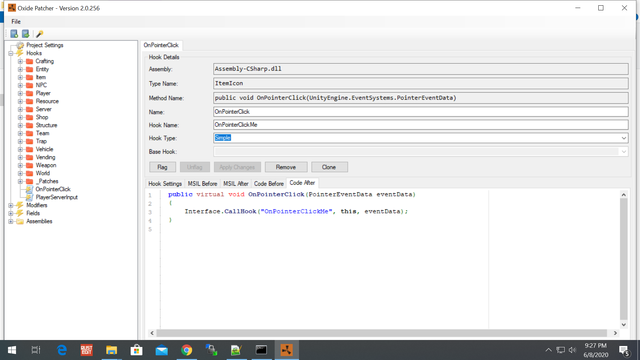Screen dimensions: 640x360
Task: Open Google Chrome from taskbar
Action: click(187, 350)
